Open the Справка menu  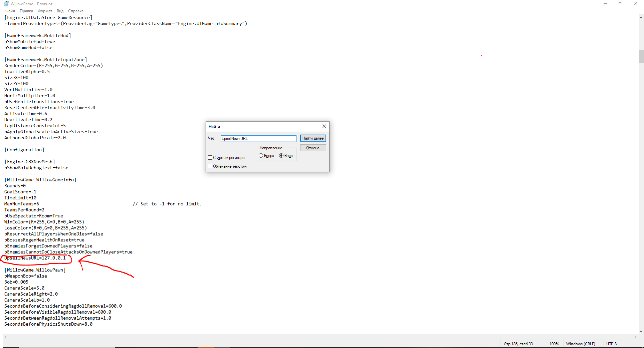[x=76, y=11]
